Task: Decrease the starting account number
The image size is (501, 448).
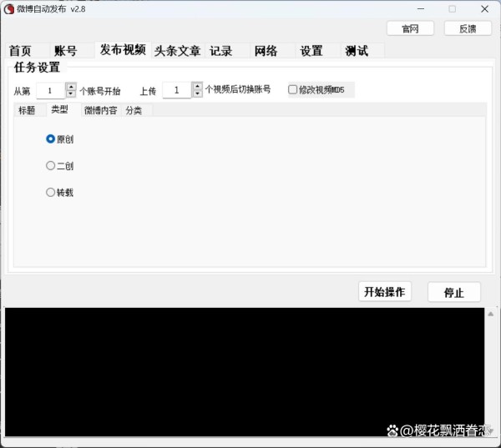Action: (71, 94)
